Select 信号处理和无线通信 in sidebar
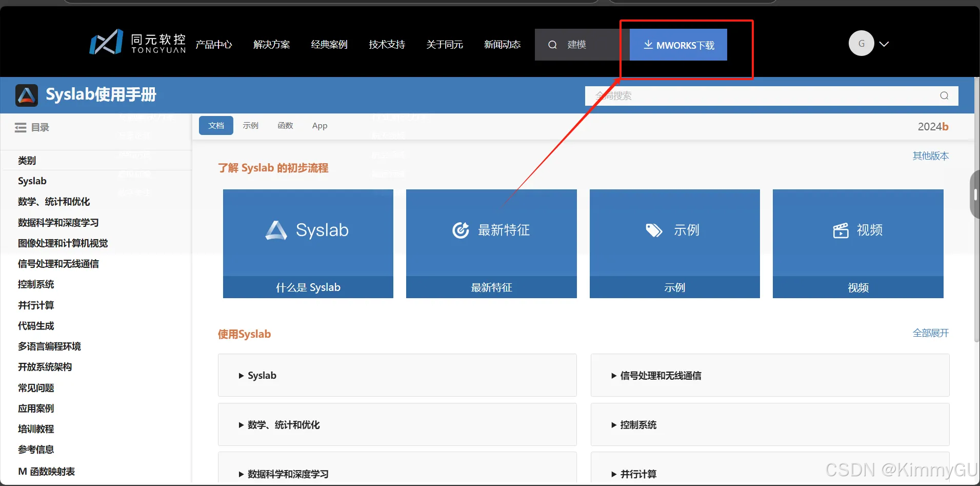The height and width of the screenshot is (486, 980). point(58,264)
